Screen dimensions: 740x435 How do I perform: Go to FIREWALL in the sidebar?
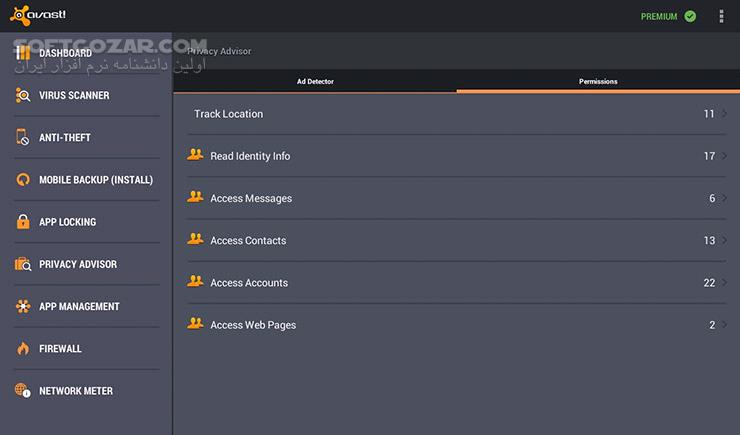coord(60,349)
